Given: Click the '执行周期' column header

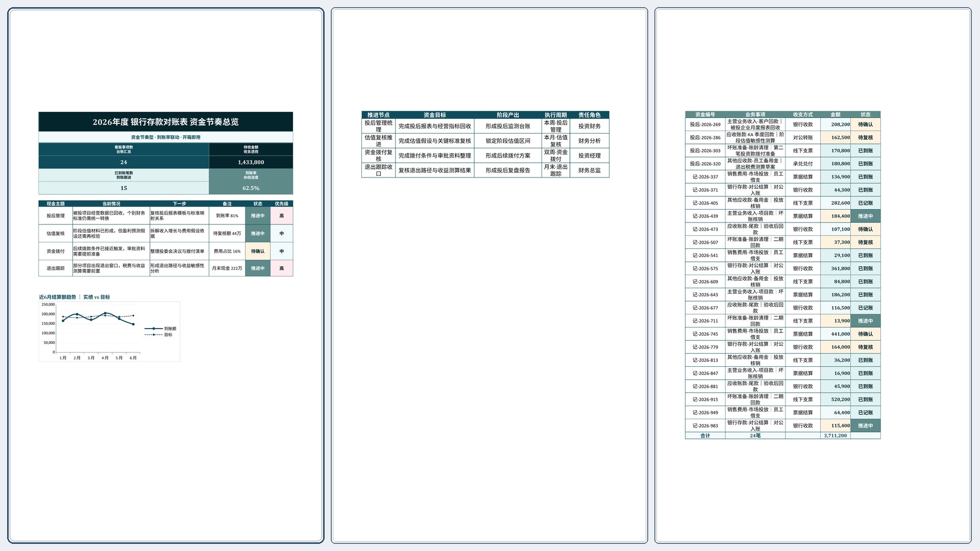Looking at the screenshot, I should 556,115.
